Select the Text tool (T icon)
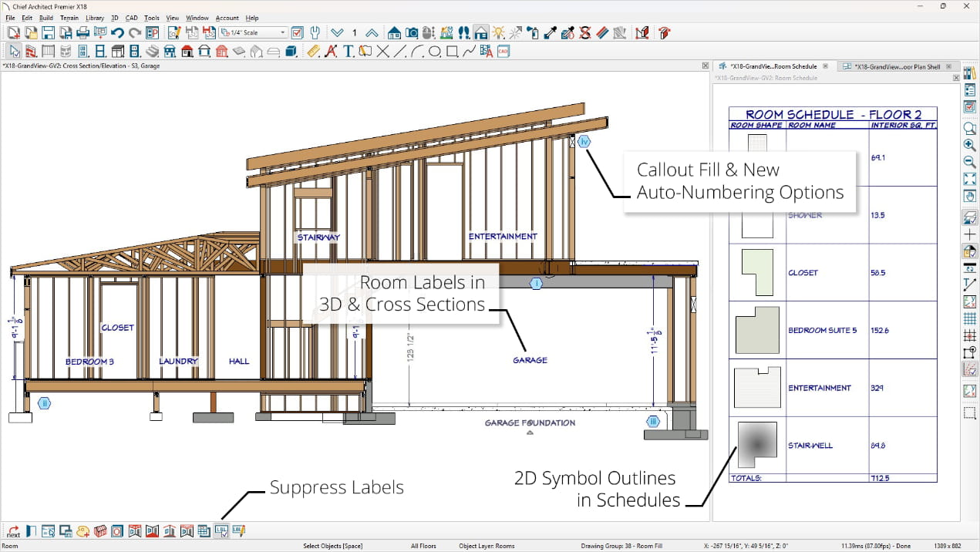Screen dimensions: 980x552 click(348, 52)
